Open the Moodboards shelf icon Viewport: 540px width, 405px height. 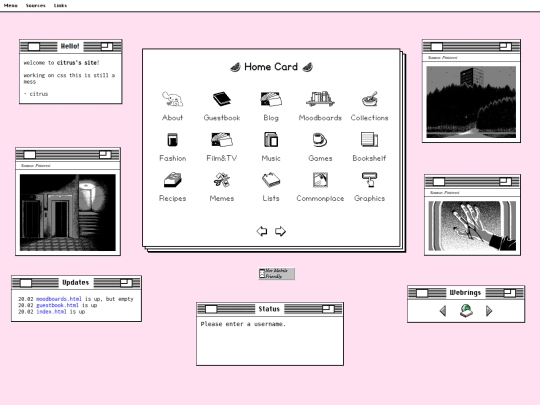tap(320, 99)
